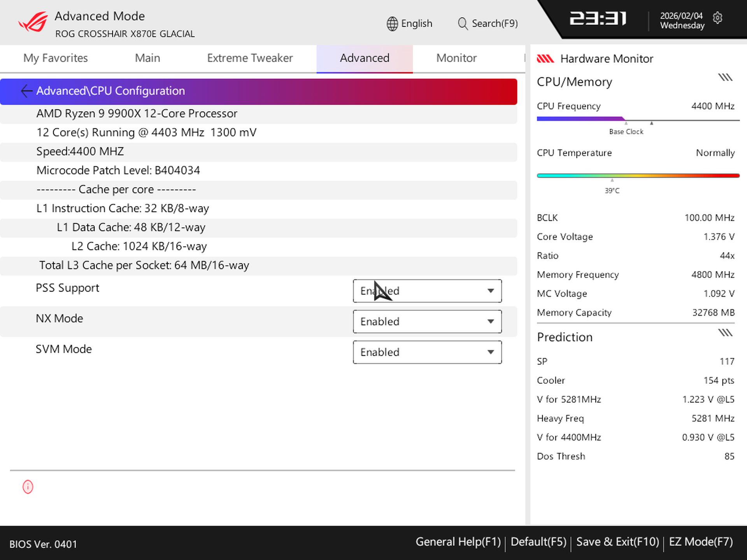747x560 pixels.
Task: Click EZ Mode(F7) button
Action: tap(701, 542)
